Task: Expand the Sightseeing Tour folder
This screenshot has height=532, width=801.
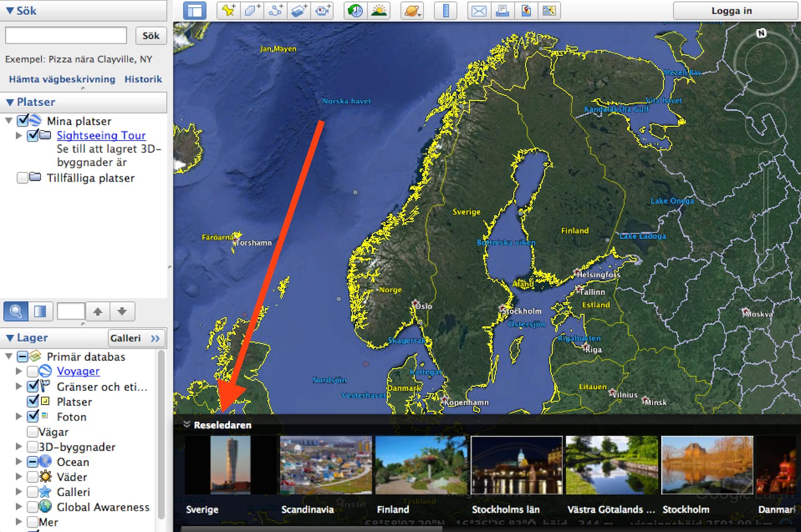Action: tap(19, 136)
